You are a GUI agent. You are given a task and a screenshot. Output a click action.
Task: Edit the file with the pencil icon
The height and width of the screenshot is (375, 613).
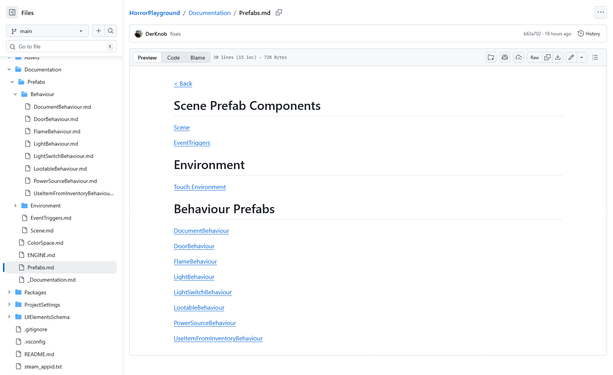click(x=571, y=57)
